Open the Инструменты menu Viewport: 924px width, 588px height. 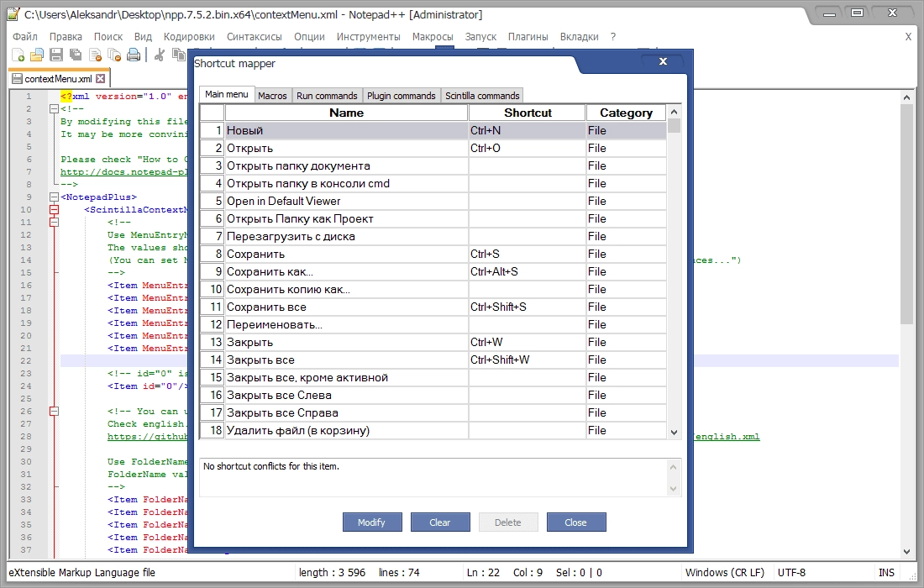tap(368, 36)
